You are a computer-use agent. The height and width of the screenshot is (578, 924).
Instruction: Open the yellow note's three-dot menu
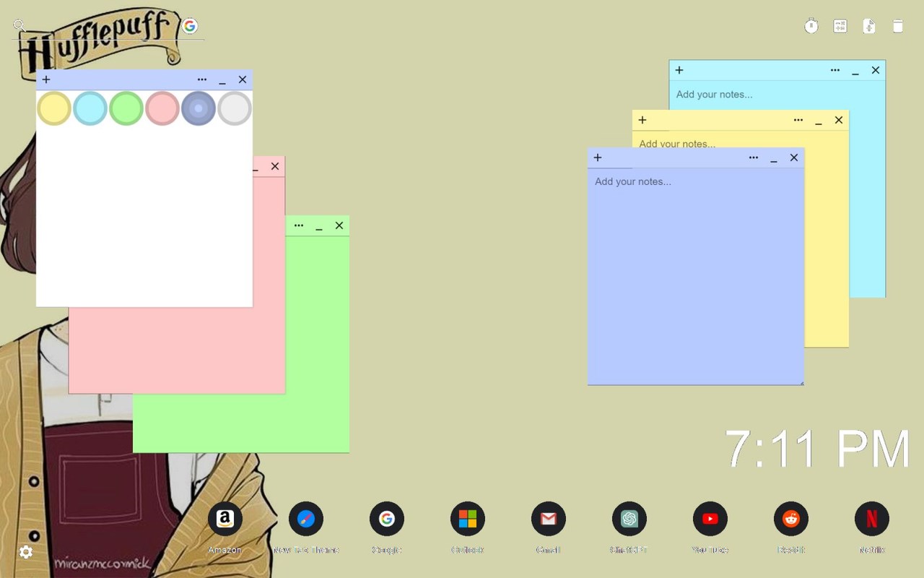coord(798,120)
